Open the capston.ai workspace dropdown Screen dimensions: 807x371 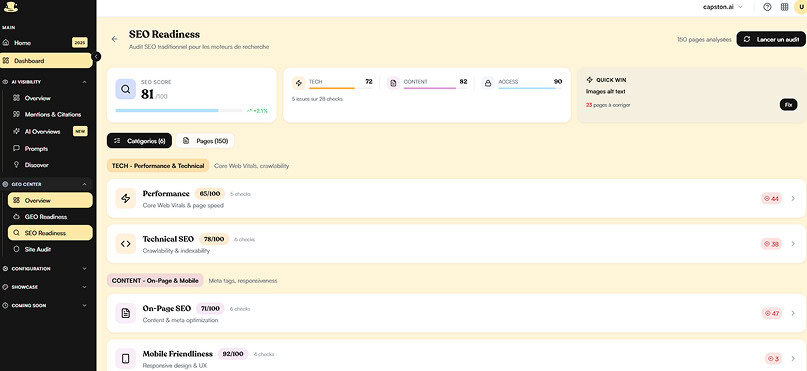click(x=723, y=7)
